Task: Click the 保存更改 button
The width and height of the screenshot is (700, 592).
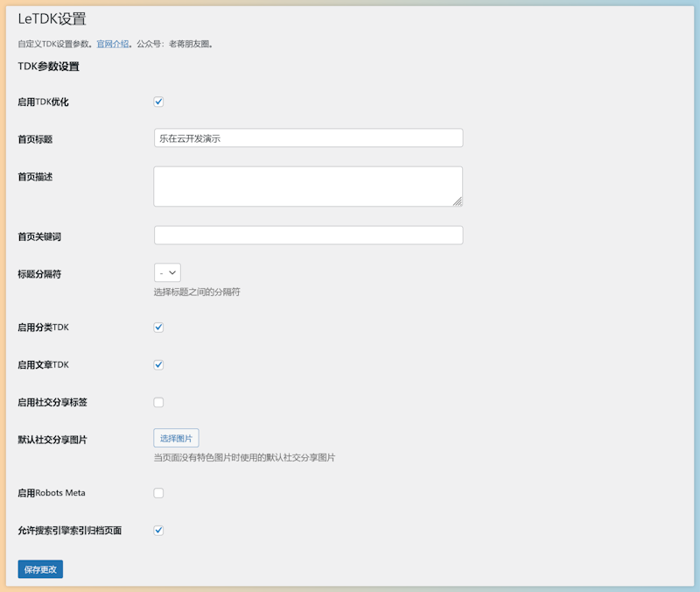Action: click(40, 569)
